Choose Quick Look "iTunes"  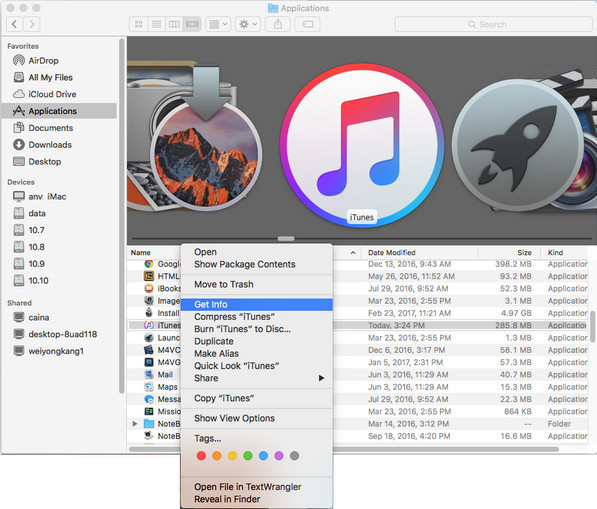tap(257, 366)
